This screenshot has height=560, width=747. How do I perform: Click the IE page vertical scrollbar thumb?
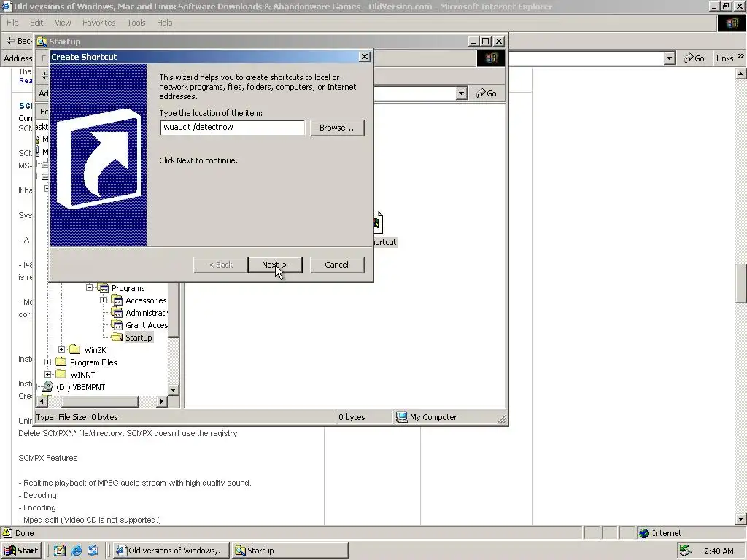pyautogui.click(x=741, y=284)
